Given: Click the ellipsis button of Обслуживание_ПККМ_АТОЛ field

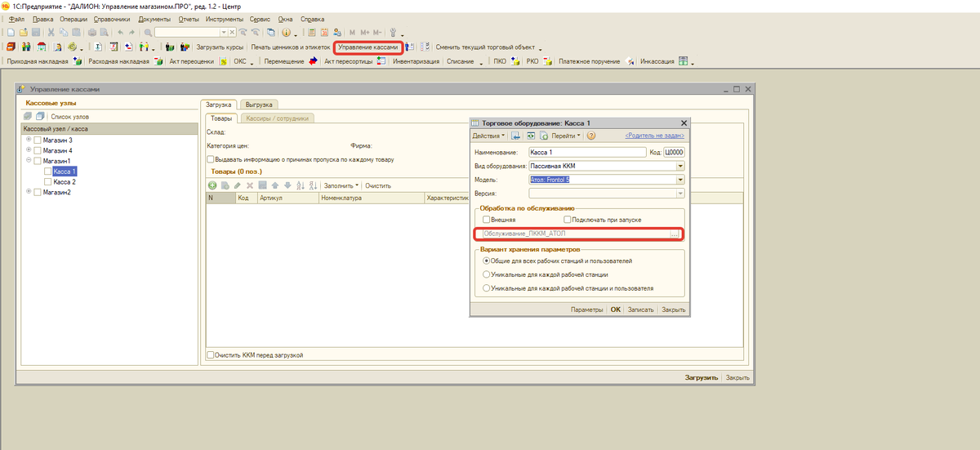Looking at the screenshot, I should click(x=675, y=234).
